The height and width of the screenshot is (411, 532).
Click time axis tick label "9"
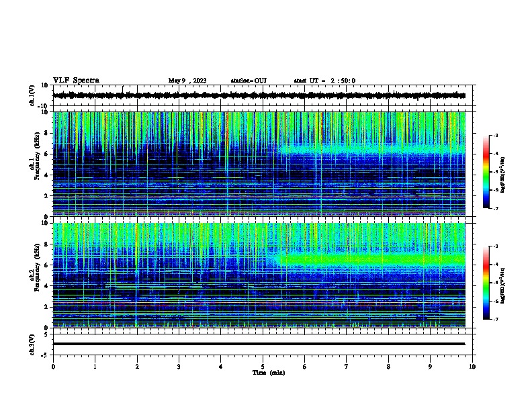click(x=430, y=367)
